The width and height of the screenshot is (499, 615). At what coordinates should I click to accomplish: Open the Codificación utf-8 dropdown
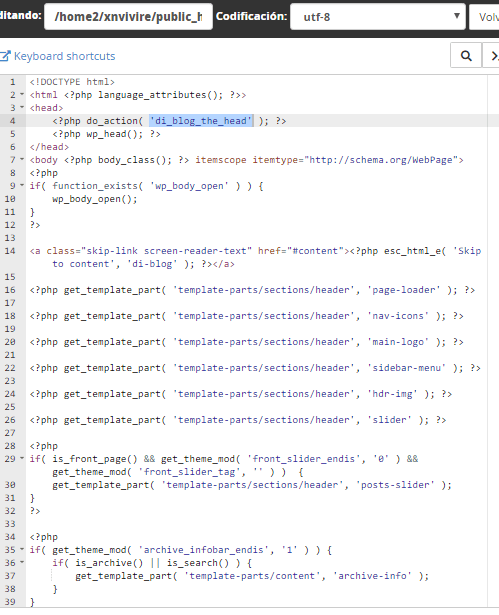point(378,17)
